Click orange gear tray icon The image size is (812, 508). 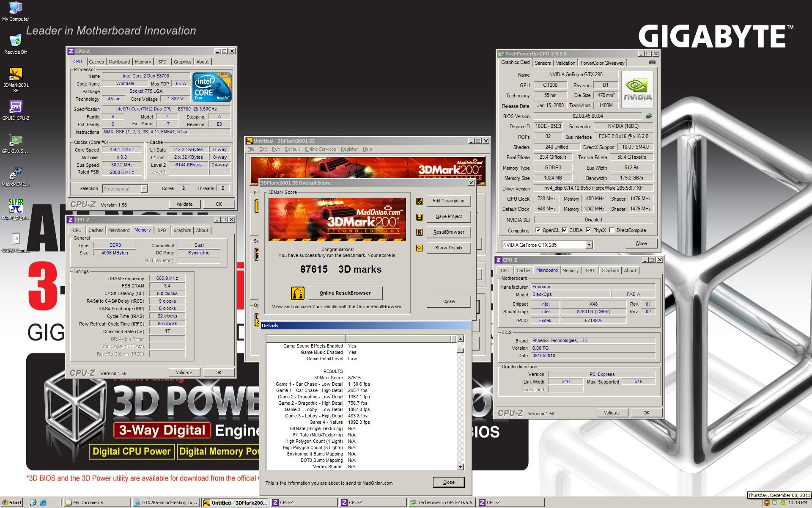tap(766, 502)
